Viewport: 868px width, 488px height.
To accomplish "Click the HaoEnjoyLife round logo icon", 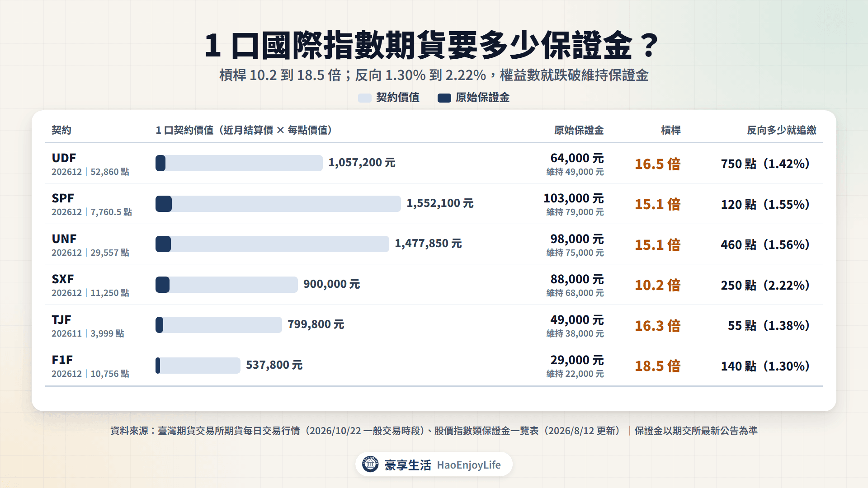I will coord(370,464).
